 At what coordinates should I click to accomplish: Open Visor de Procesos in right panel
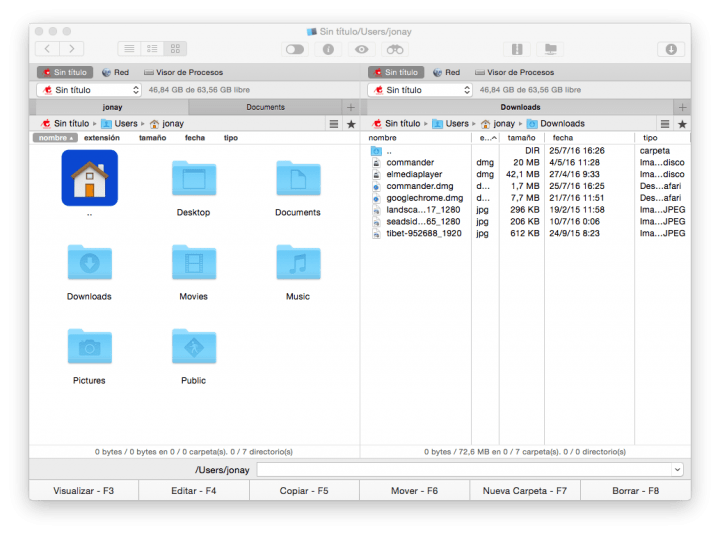pos(514,72)
